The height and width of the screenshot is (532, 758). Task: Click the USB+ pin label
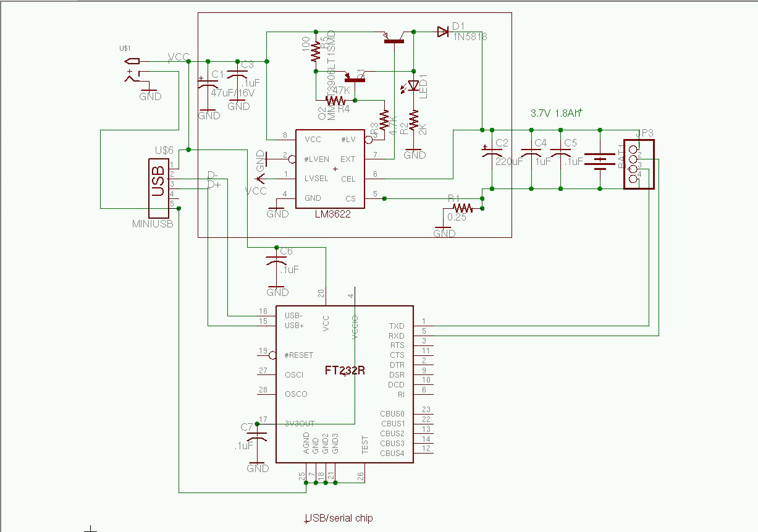click(295, 326)
